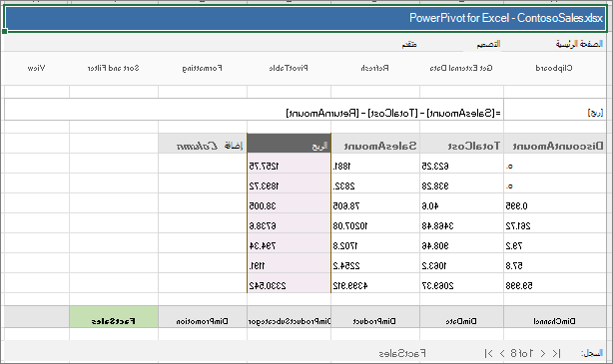Open the Get External Data ribbon group

461,68
